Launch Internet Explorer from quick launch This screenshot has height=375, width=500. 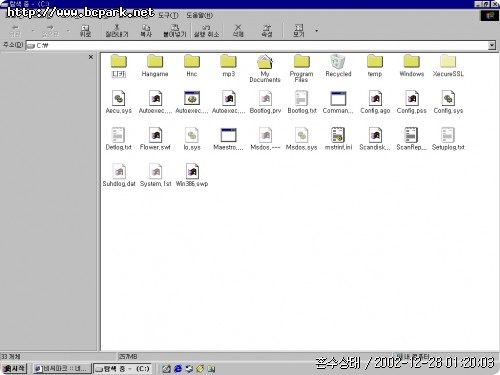pyautogui.click(x=178, y=369)
